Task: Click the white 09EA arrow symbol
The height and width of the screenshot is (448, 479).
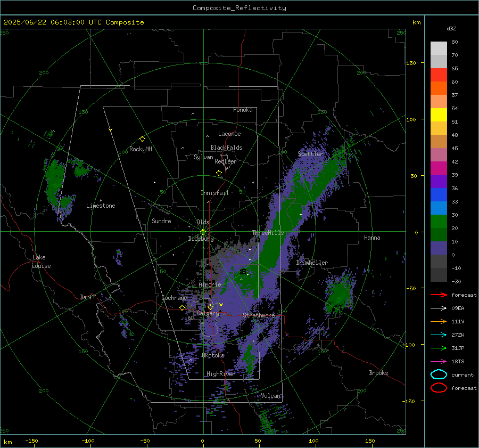Action: coord(439,308)
